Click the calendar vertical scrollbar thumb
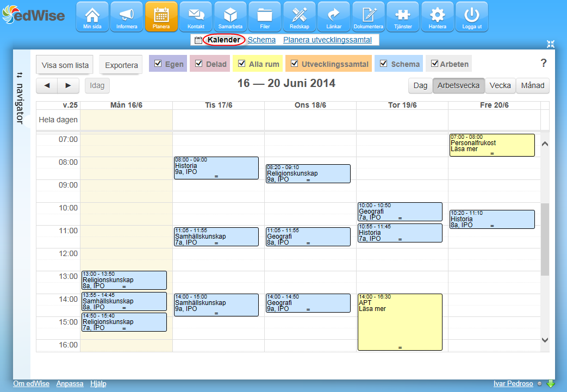Viewport: 567px width, 392px height. pos(545,239)
